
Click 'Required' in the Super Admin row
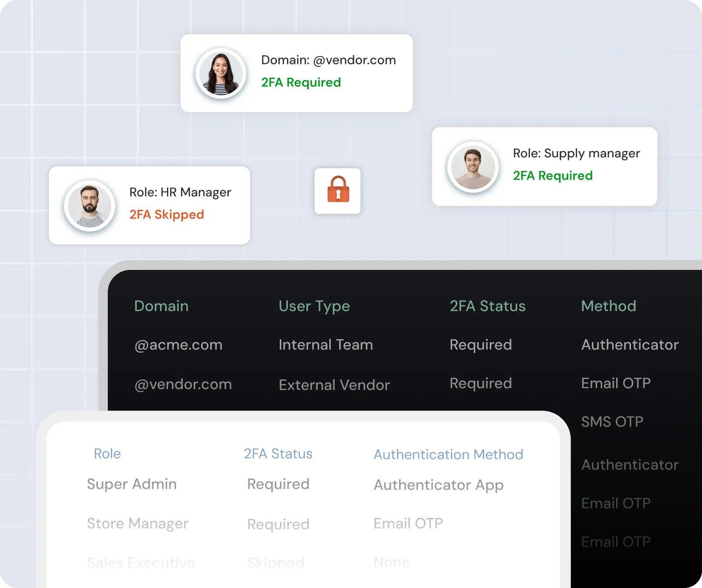click(278, 485)
